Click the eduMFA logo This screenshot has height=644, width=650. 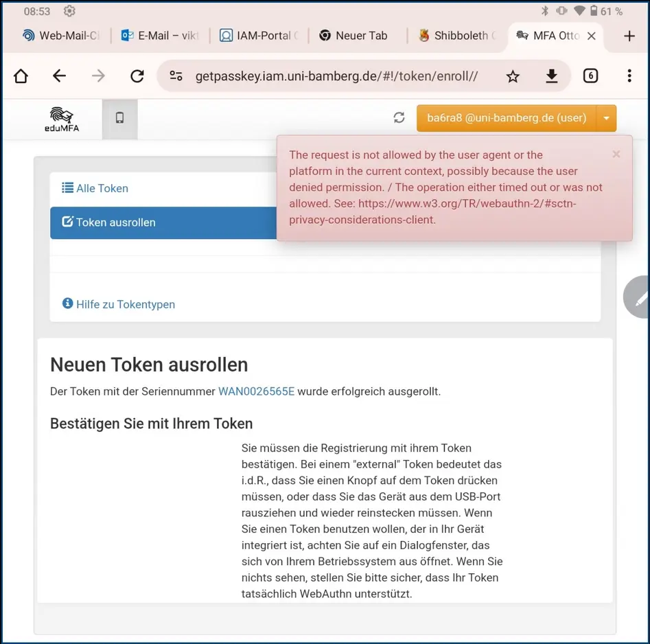pos(61,119)
